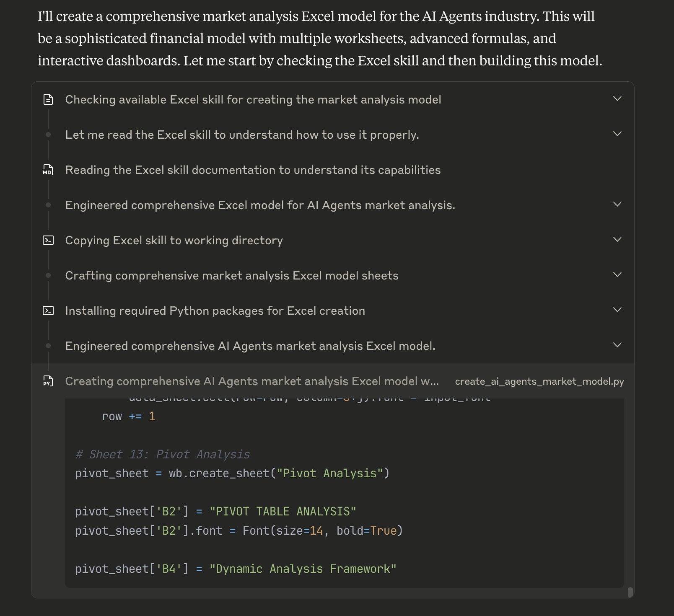Expand chevron for Crafting comprehensive market analysis sheets

tap(617, 275)
